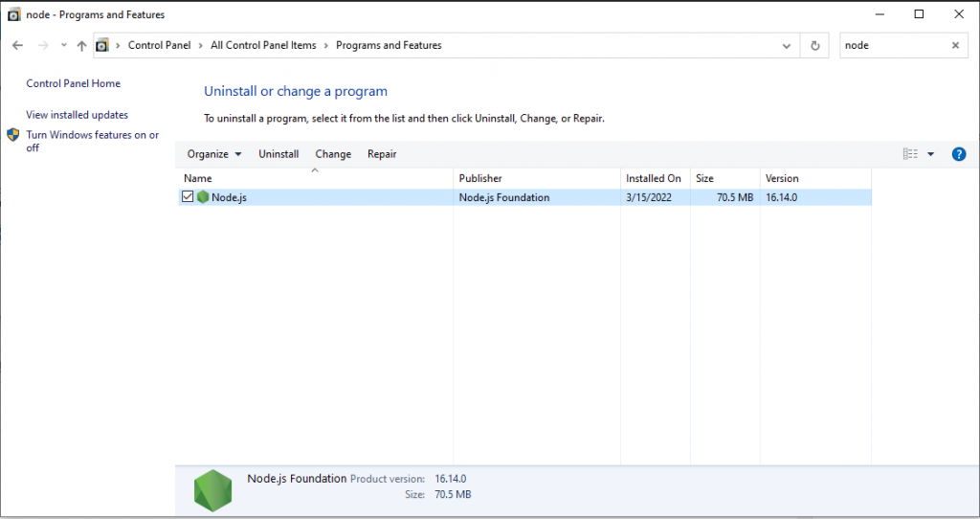Image resolution: width=980 pixels, height=519 pixels.
Task: Open View installed updates link
Action: tap(77, 115)
